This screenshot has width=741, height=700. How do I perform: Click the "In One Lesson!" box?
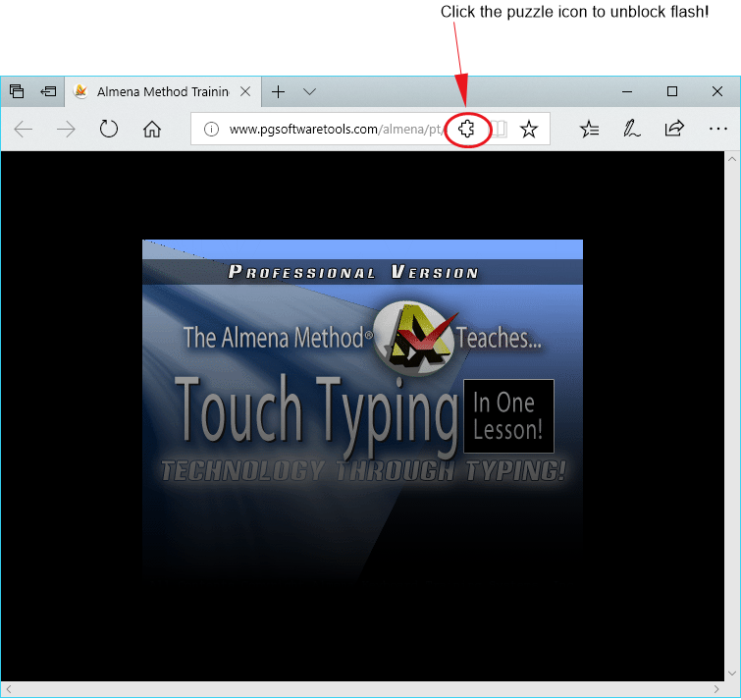click(x=508, y=416)
